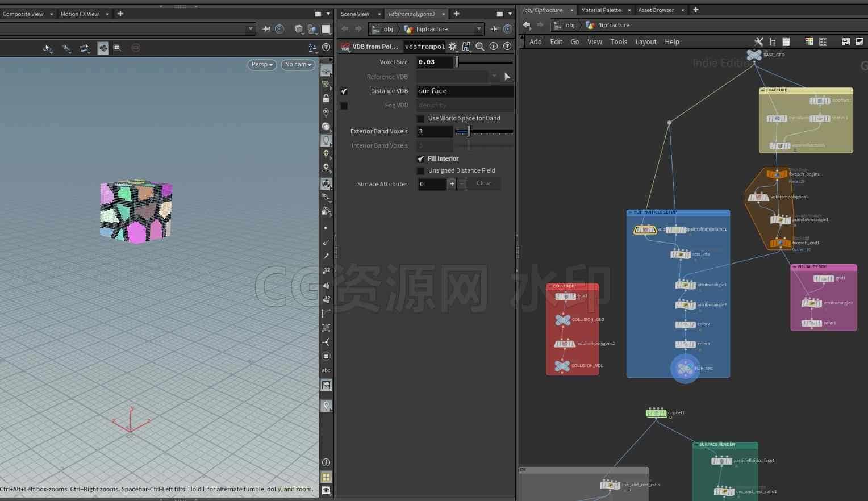Click network box icon in network toolbar
868x501 pixels.
click(x=846, y=42)
